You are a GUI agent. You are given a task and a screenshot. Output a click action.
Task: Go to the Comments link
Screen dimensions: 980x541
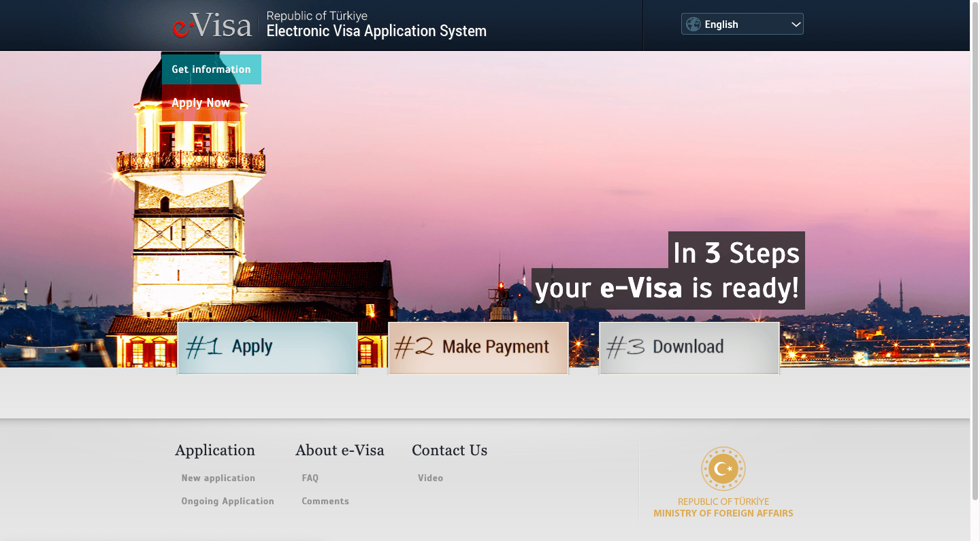[x=325, y=502]
